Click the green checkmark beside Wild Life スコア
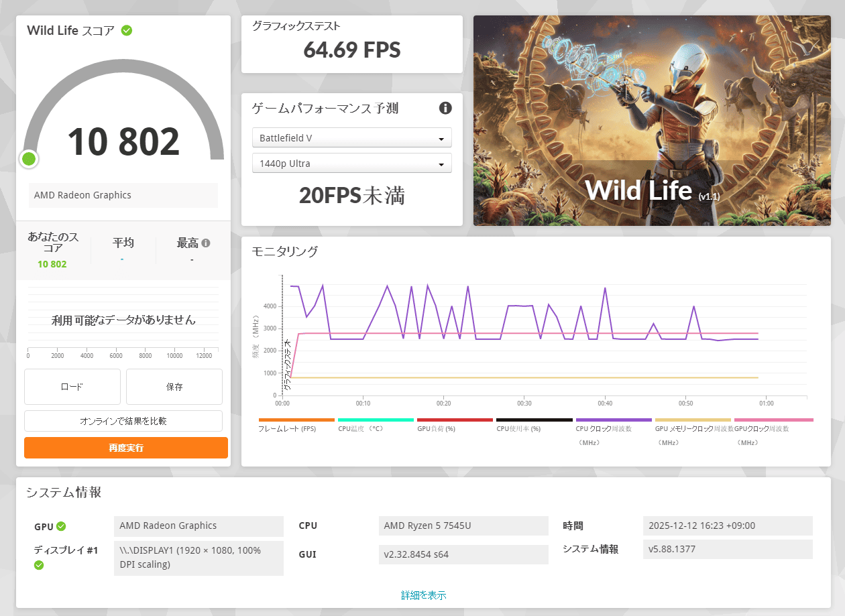This screenshot has width=845, height=616. pos(126,30)
